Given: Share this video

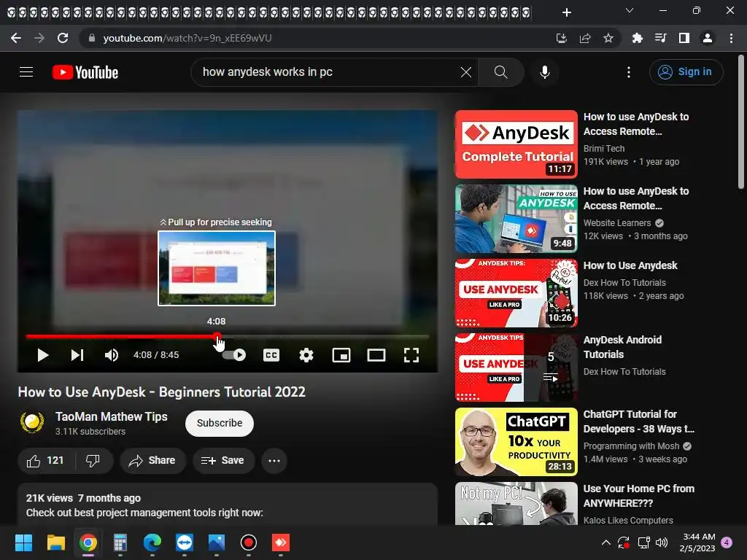Looking at the screenshot, I should pyautogui.click(x=152, y=461).
